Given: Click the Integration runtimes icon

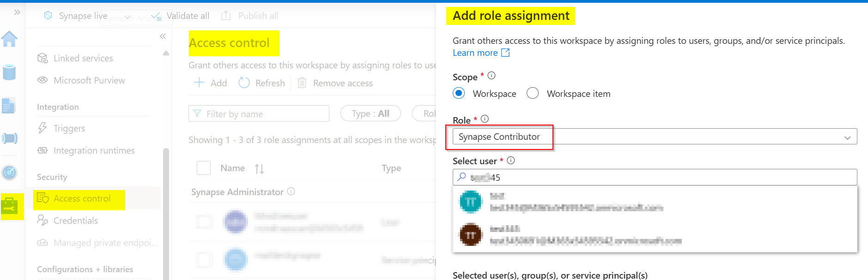Looking at the screenshot, I should click(x=42, y=150).
